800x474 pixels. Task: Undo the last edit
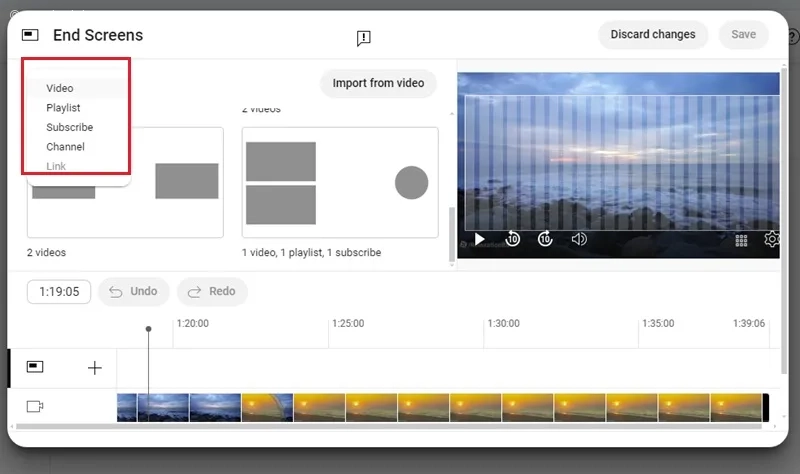[133, 291]
